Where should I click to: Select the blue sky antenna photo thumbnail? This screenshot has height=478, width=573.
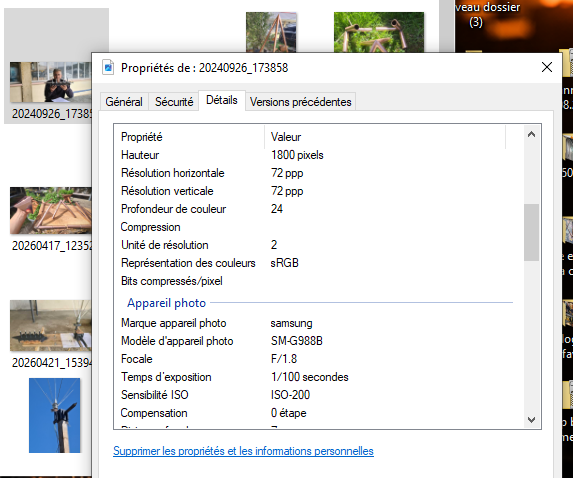(x=54, y=416)
